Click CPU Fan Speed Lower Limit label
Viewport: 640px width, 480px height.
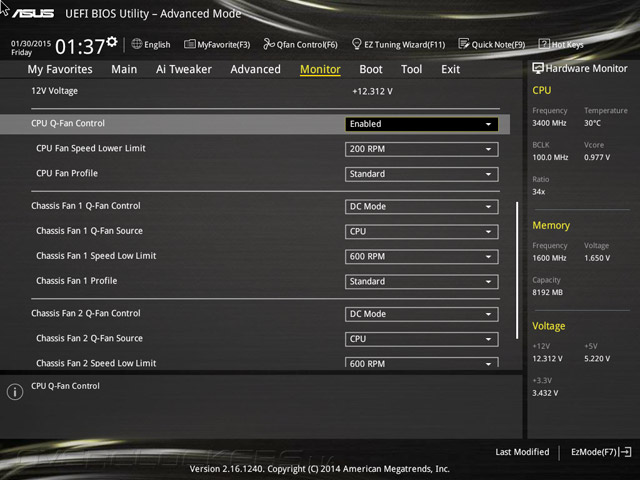91,148
